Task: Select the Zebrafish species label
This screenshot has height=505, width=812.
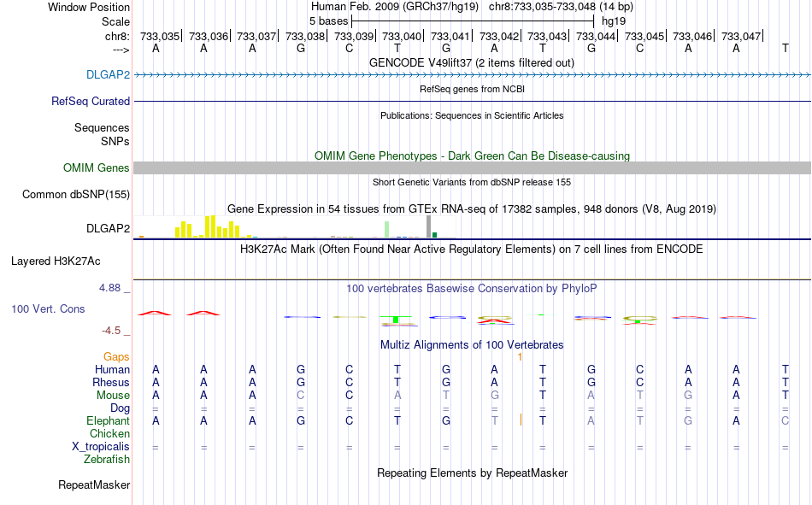Action: 107,459
